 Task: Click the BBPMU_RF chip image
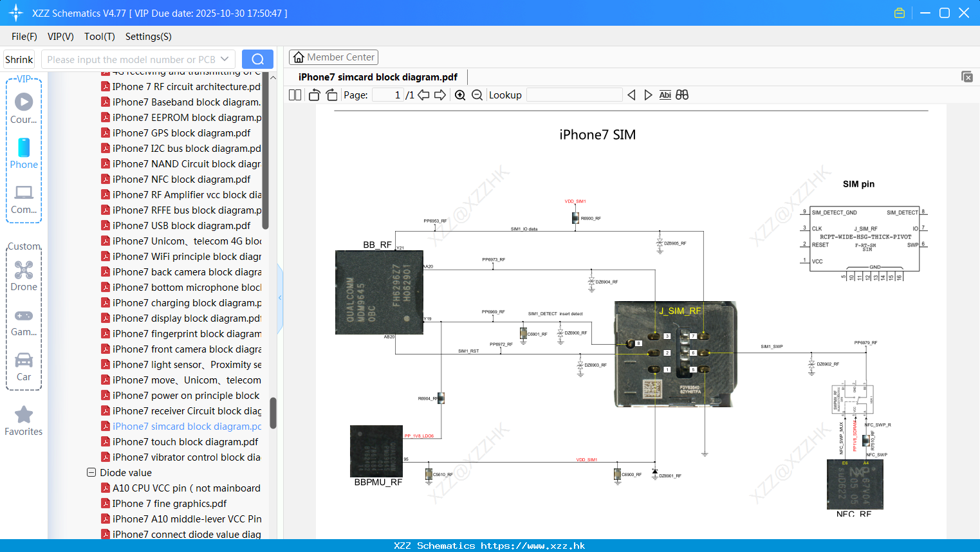pos(376,451)
